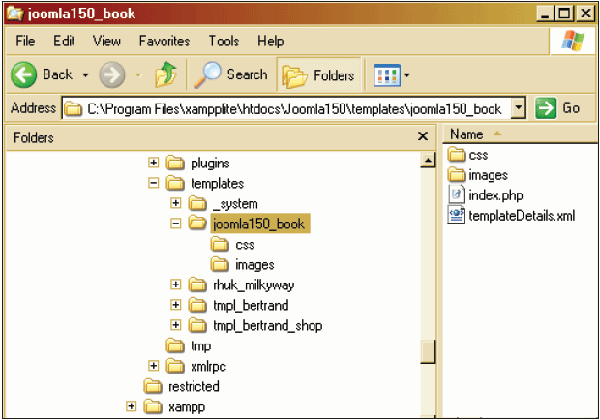Click the grayed Forward arrow button
Image resolution: width=600 pixels, height=420 pixels.
[112, 75]
